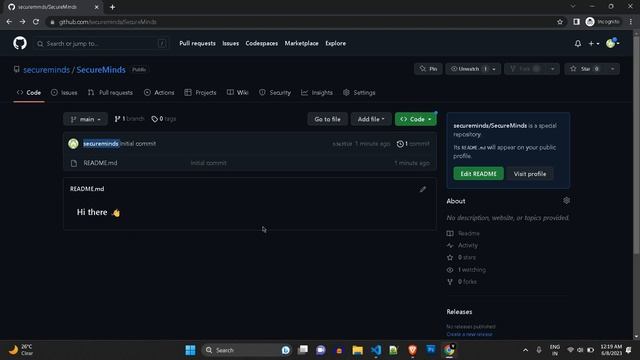Switch to the Insights tab
This screenshot has width=640, height=360.
(317, 93)
